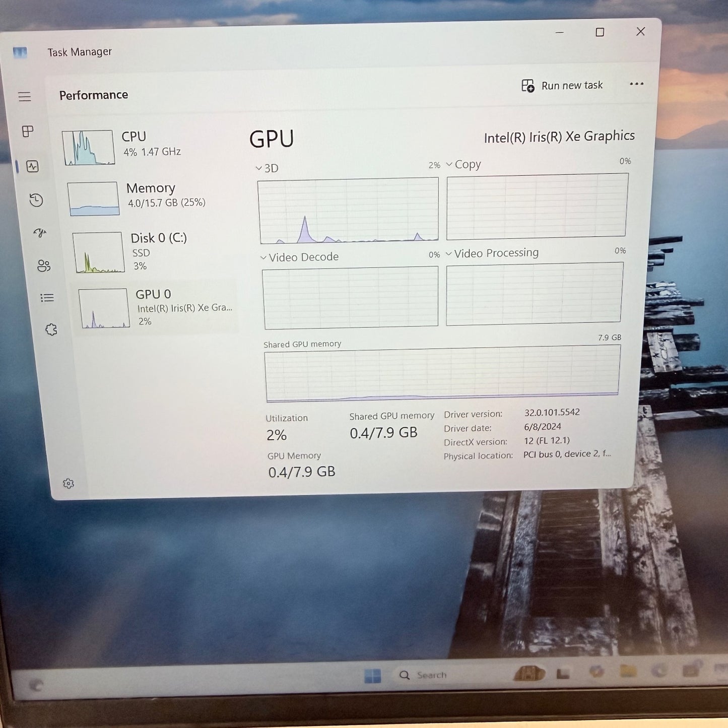Select the Memory performance entry
The height and width of the screenshot is (728, 728).
pos(151,196)
